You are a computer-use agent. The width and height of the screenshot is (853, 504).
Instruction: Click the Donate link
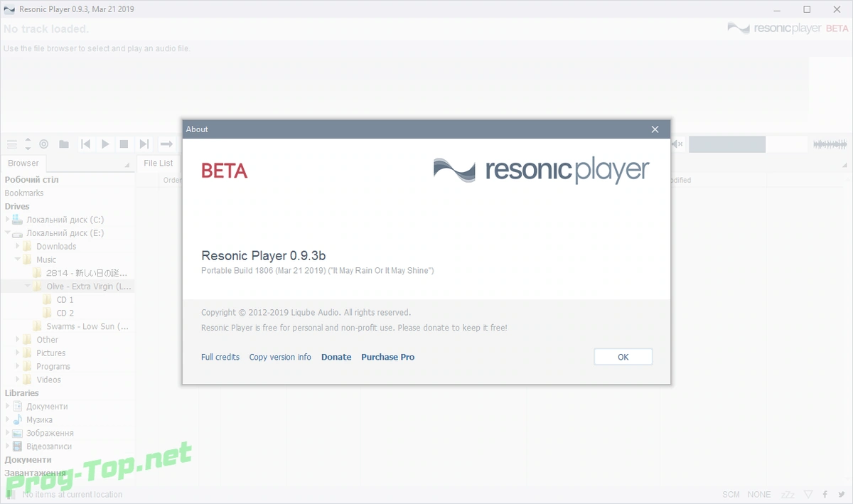336,357
